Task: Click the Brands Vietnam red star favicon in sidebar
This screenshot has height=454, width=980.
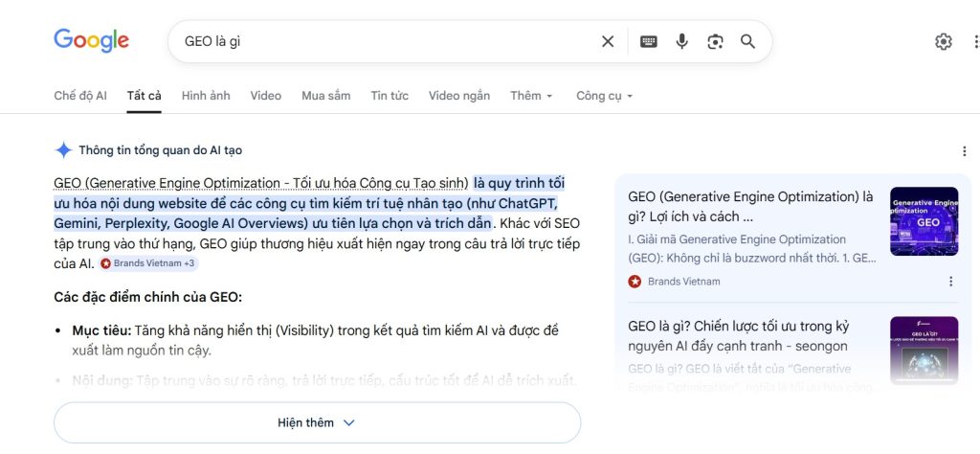Action: (635, 282)
